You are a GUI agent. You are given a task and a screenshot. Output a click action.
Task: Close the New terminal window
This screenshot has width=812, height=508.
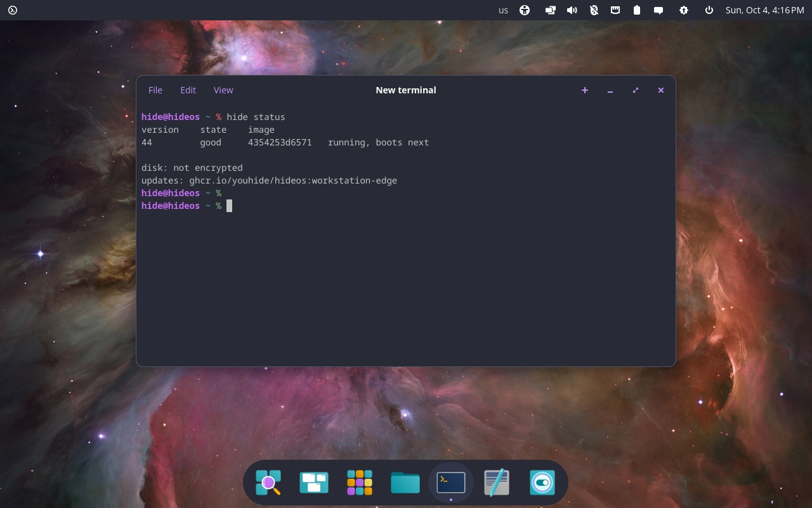click(661, 90)
